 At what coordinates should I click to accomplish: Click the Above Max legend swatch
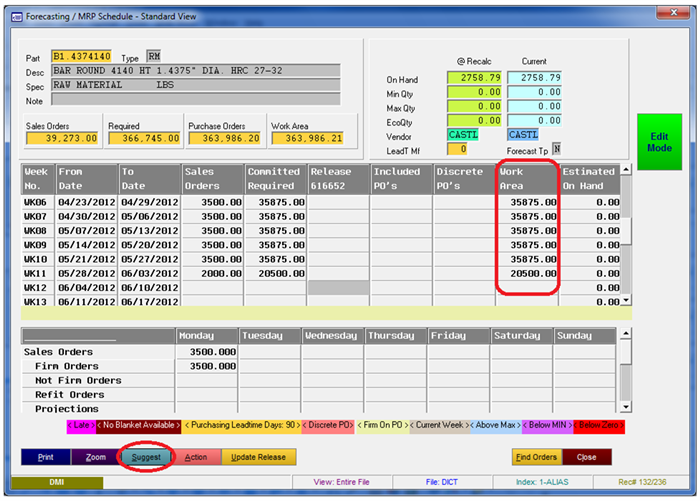click(496, 426)
